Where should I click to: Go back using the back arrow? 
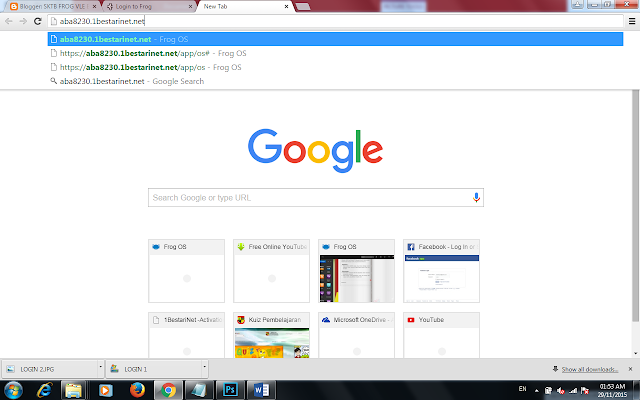pyautogui.click(x=9, y=21)
